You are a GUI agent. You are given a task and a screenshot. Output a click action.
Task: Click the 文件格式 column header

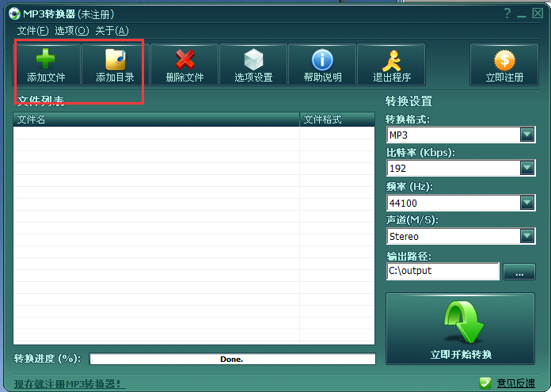[337, 120]
